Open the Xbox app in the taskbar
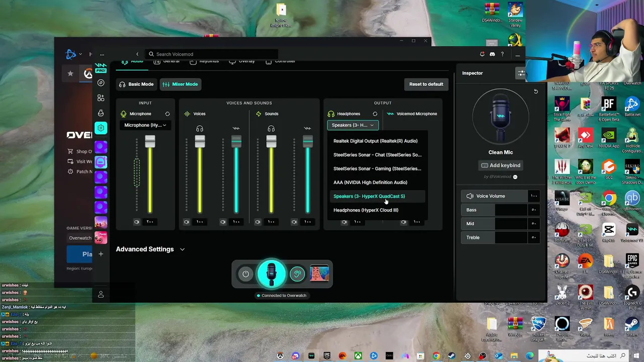This screenshot has height=362, width=644. click(358, 356)
